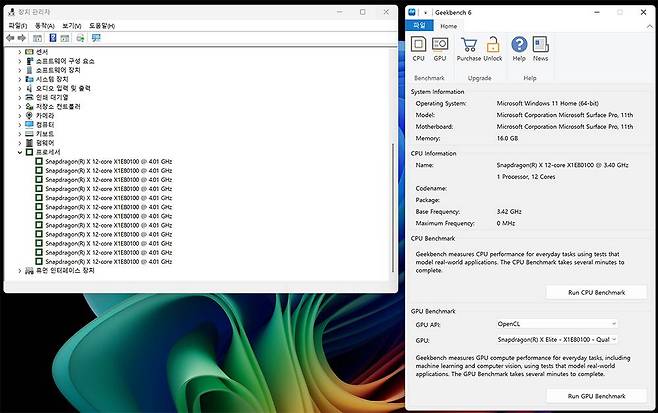Open the Purchase cart icon
658x413 pixels.
[468, 46]
